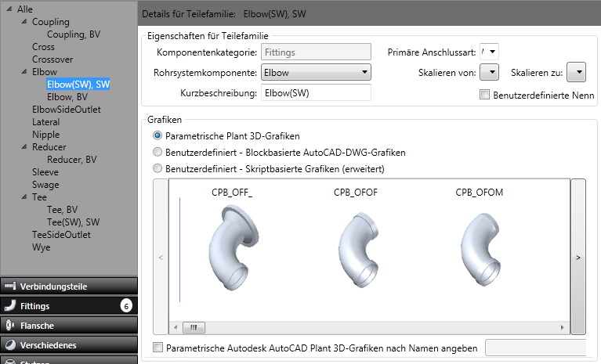
Task: Open the Verbindungsteile category icon
Action: [10, 286]
